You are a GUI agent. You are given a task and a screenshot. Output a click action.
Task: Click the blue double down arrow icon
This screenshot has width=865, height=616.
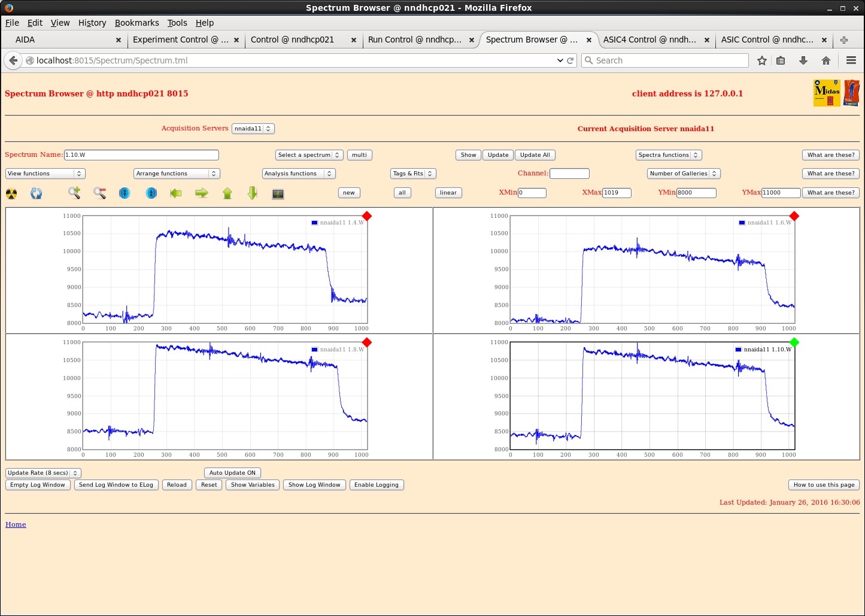pos(125,193)
